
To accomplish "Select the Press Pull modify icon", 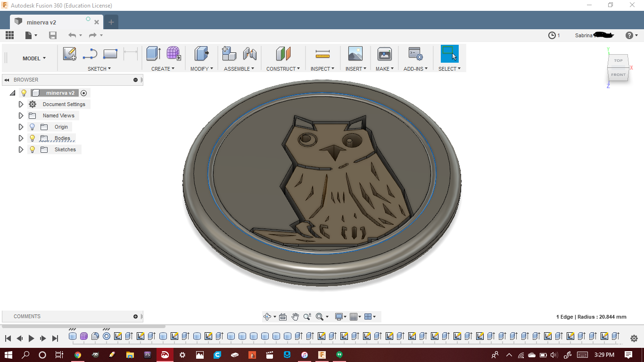I will [202, 53].
